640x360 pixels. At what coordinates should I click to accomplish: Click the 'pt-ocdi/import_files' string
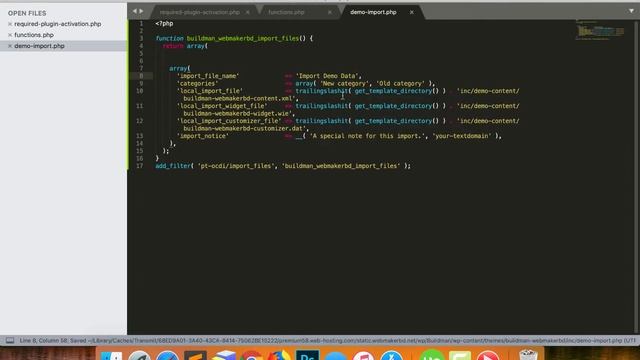(x=235, y=166)
